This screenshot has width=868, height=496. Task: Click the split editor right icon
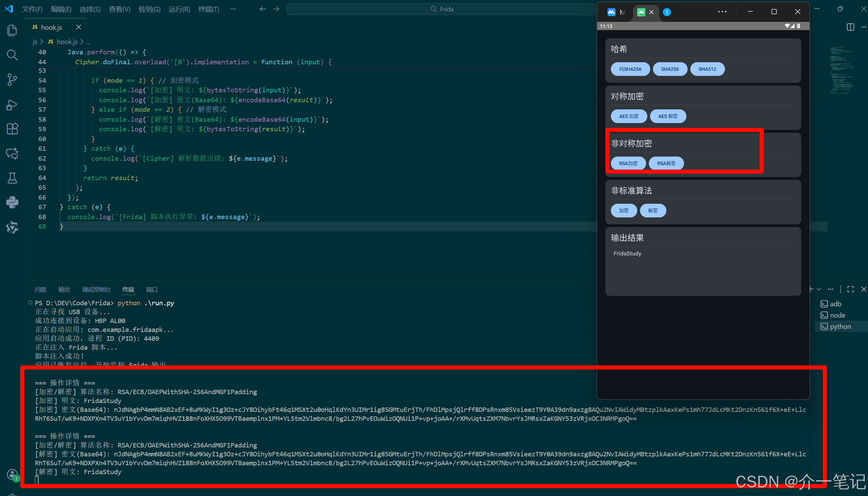[x=850, y=27]
